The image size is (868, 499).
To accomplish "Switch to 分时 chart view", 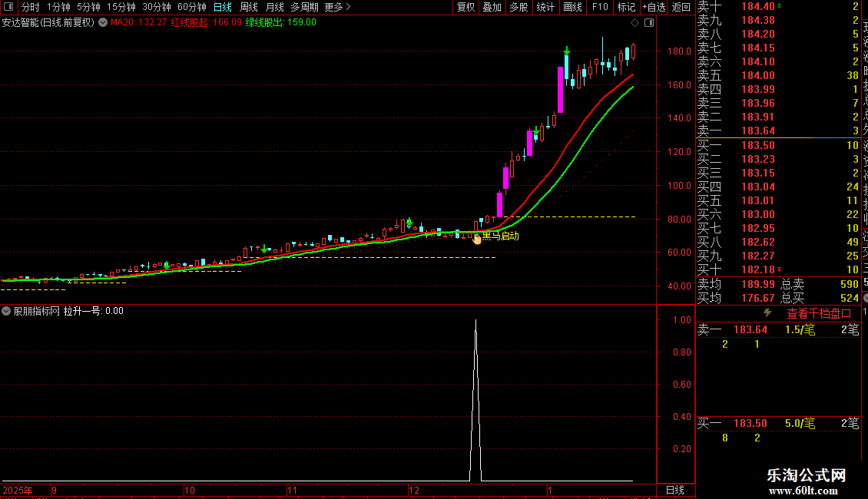I will click(x=31, y=7).
